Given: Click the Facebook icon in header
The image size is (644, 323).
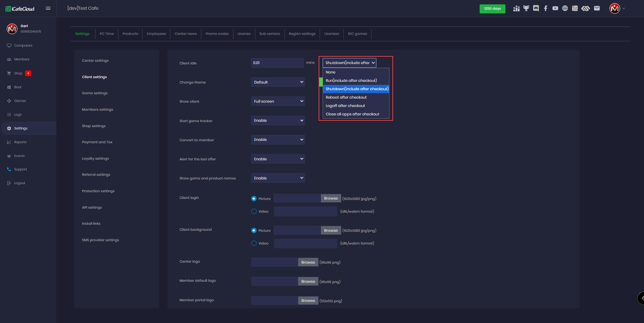Looking at the screenshot, I should point(546,8).
